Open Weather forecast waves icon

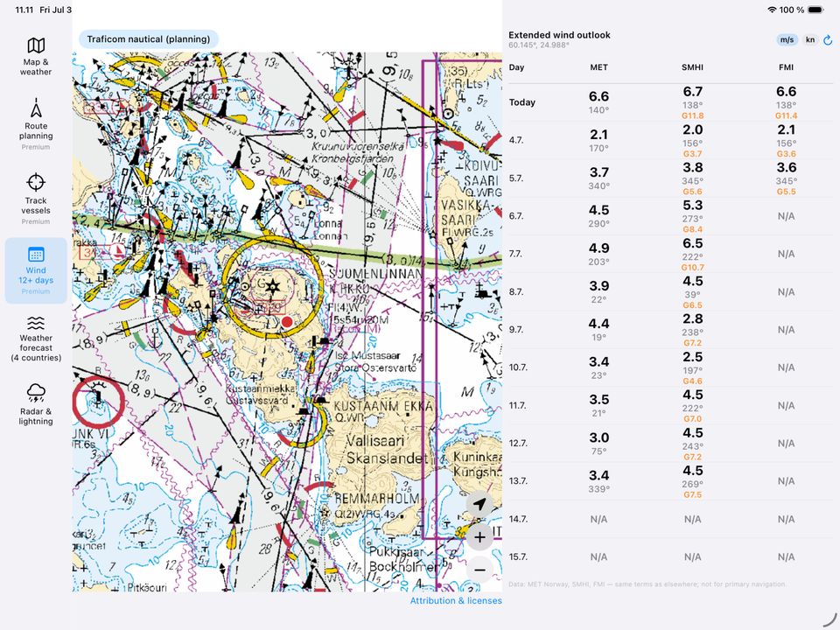click(x=36, y=323)
